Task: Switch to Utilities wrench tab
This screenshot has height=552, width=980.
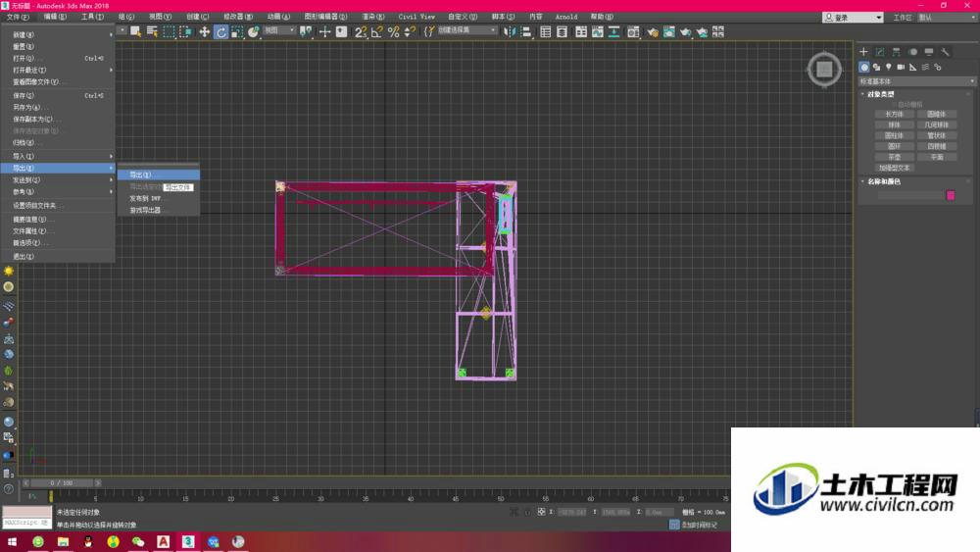Action: pos(945,52)
